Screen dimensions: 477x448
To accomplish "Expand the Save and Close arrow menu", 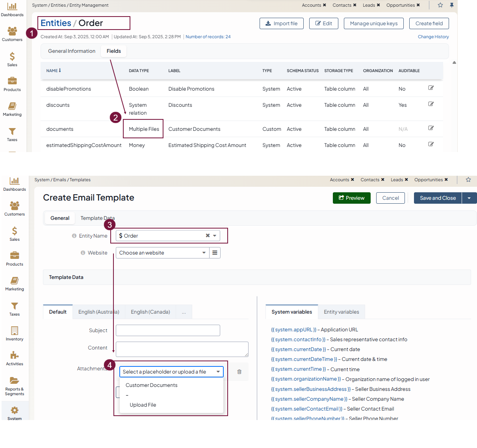I will 469,198.
